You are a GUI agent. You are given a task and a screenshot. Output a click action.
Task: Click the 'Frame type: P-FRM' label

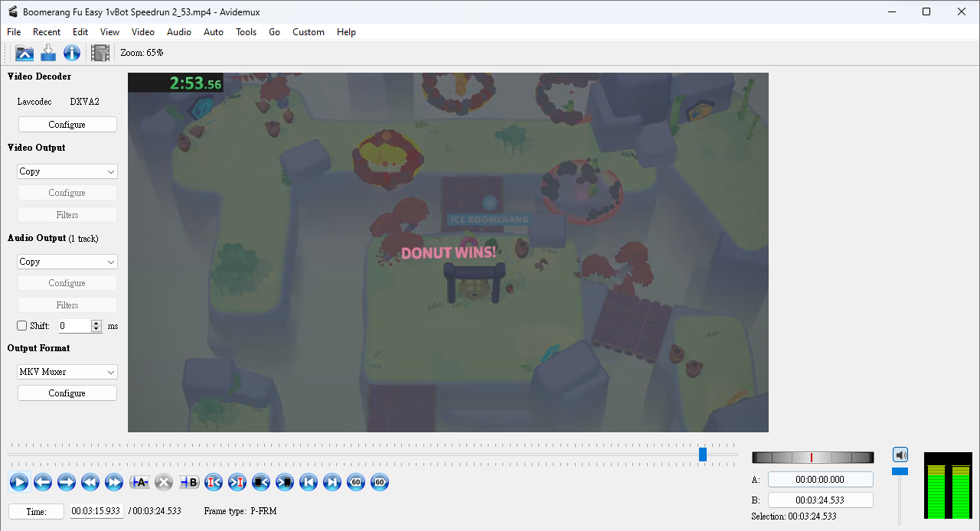point(240,511)
